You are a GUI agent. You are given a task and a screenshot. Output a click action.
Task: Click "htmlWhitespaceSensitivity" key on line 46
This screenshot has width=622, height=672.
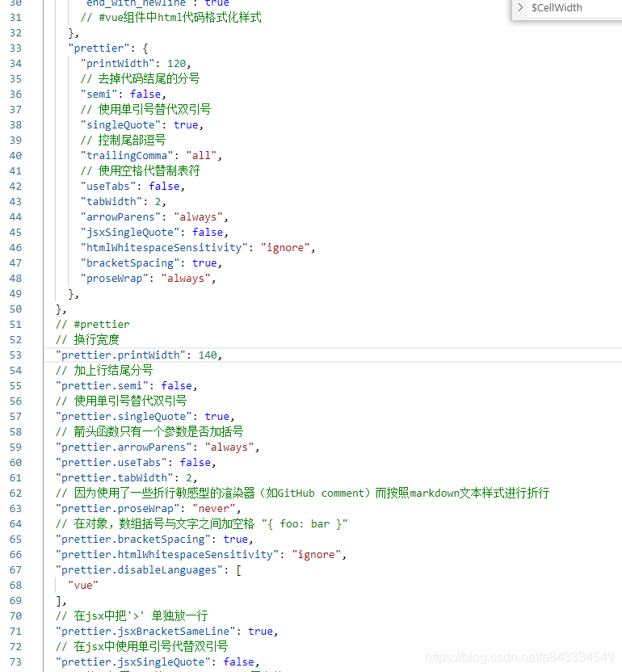pyautogui.click(x=164, y=247)
